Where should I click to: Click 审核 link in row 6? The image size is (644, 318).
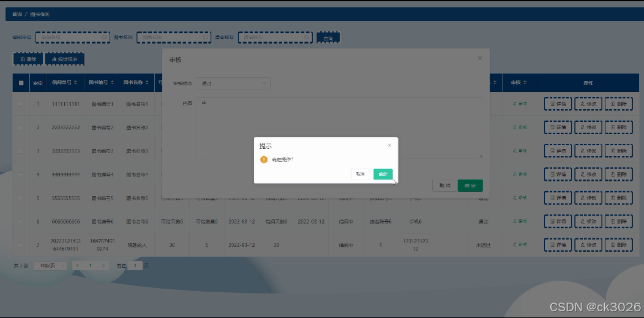[x=520, y=221]
